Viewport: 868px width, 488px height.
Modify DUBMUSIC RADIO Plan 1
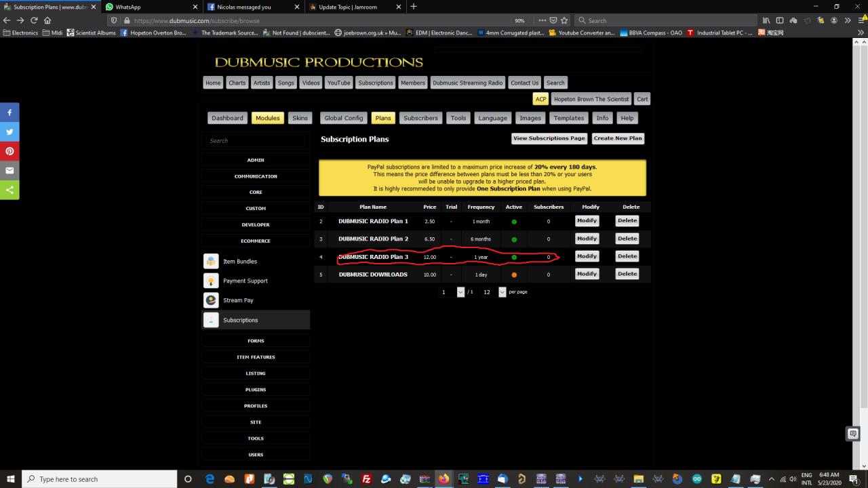coord(587,220)
